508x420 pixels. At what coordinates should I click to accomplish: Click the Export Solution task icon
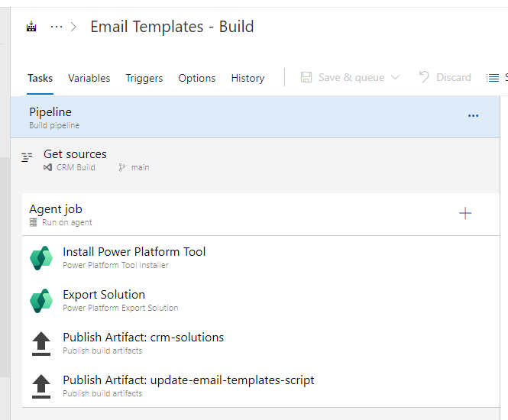(40, 301)
